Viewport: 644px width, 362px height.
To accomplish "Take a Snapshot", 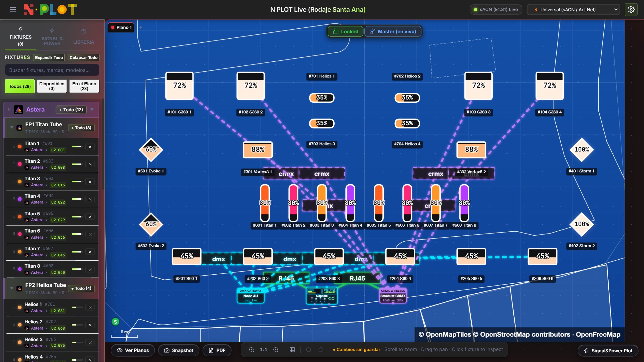I will tap(178, 350).
